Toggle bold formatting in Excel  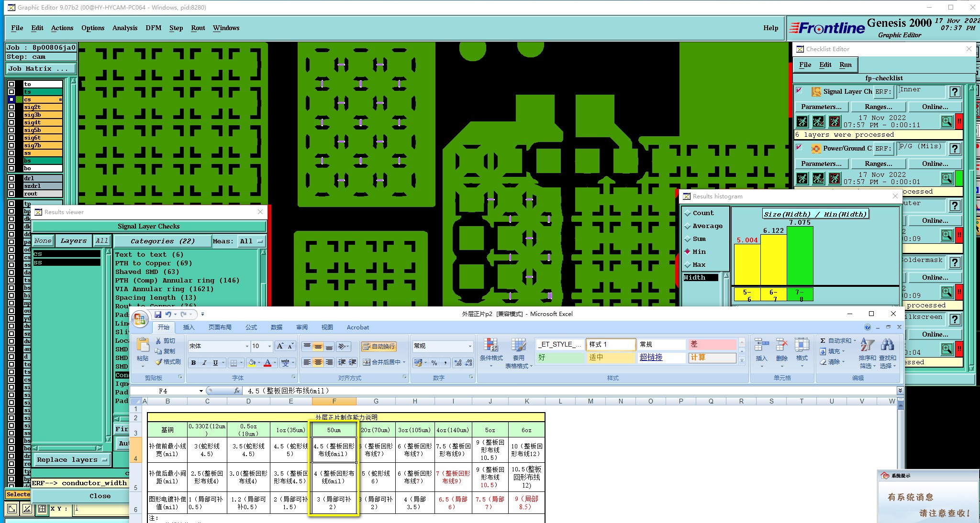coord(193,363)
